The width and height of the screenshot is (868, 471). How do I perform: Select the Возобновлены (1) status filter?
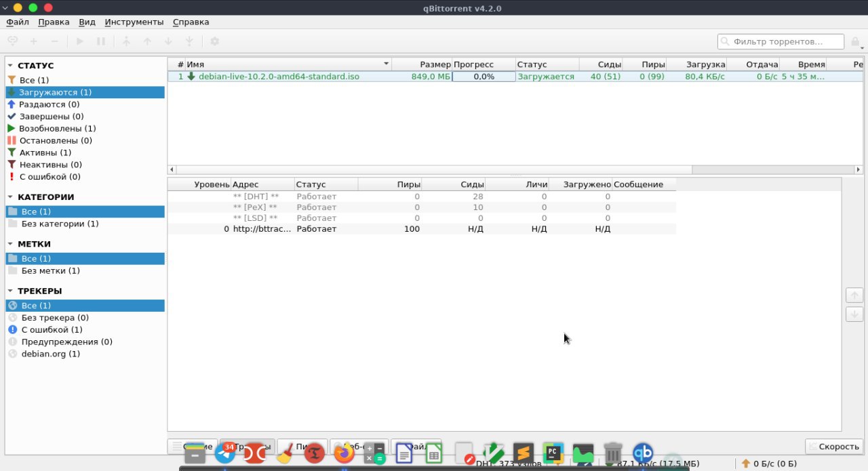[85, 128]
